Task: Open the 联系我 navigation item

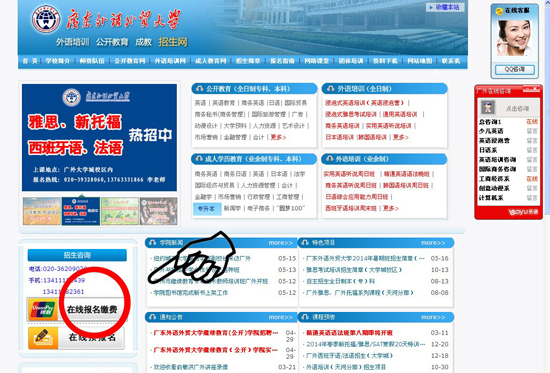Action: pos(451,61)
